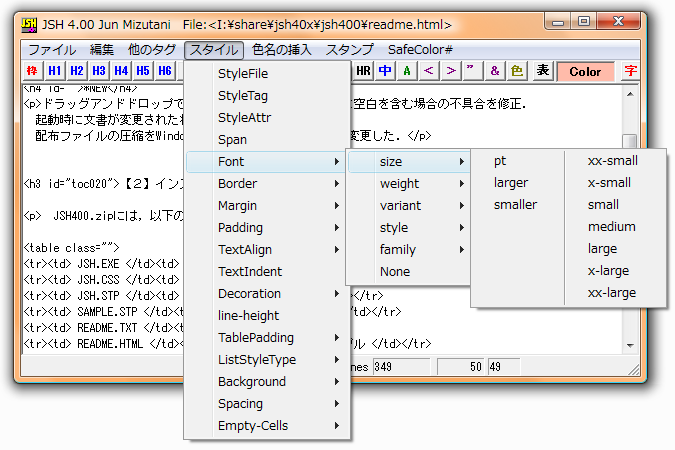Open the font size submenu
This screenshot has width=675, height=450.
click(x=409, y=161)
